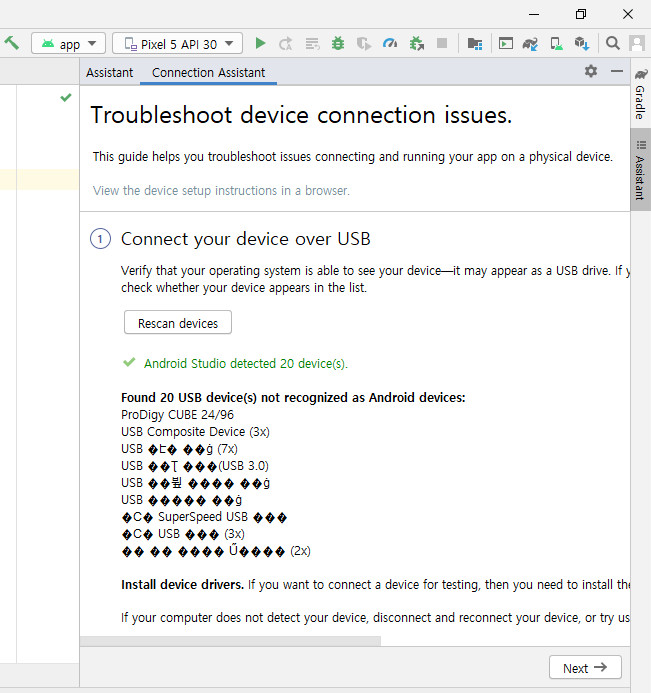This screenshot has height=693, width=651.
Task: Click the Search Everywhere magnifier icon
Action: tap(613, 43)
